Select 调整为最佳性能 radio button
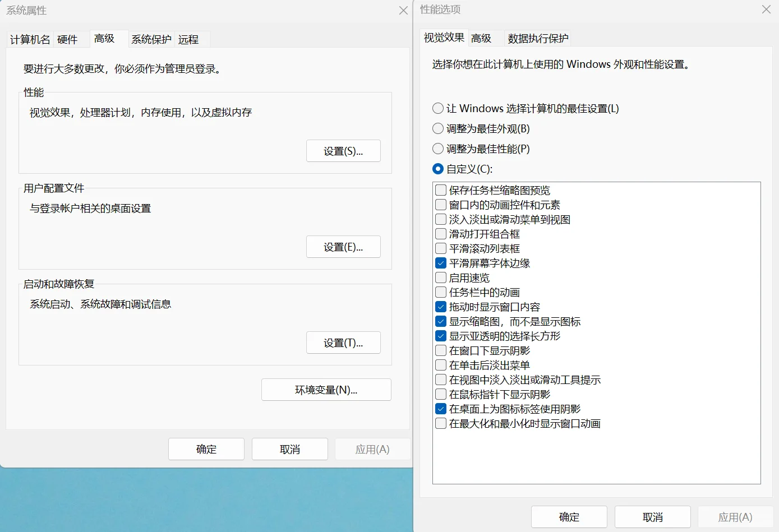Image resolution: width=779 pixels, height=532 pixels. (x=437, y=149)
